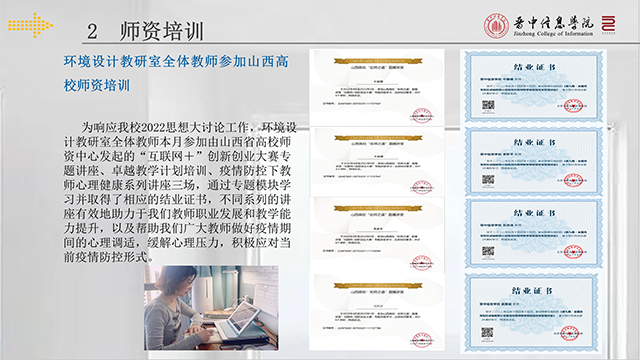
Task: Select the bottom blue 结业证书 certificate image
Action: pos(532,313)
